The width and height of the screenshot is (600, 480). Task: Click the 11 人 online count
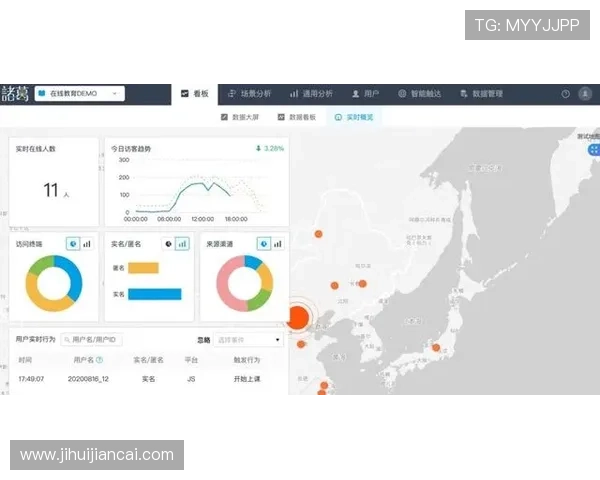tap(56, 190)
